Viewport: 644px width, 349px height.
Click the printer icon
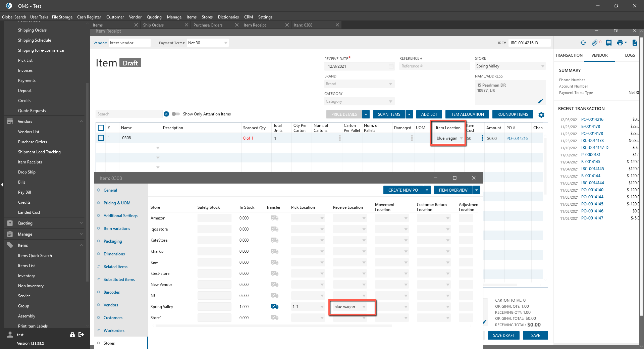click(620, 43)
